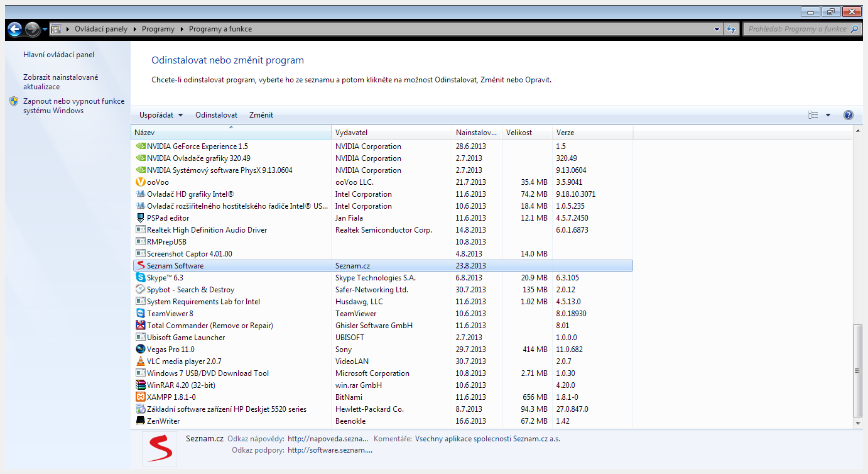Click the Odinstalovat button
Image resolution: width=868 pixels, height=474 pixels.
[216, 115]
